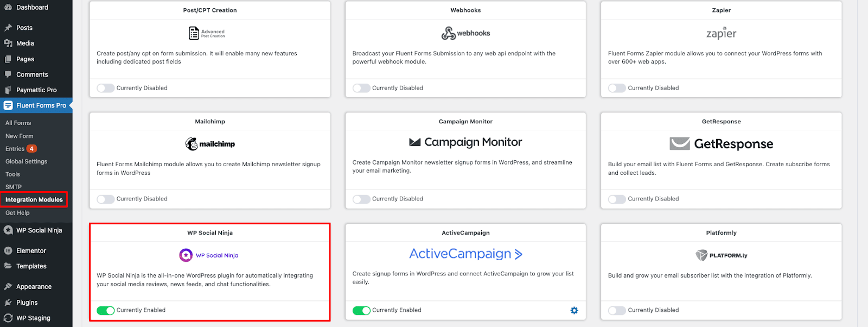Click the WP Social Ninja sidebar icon
The height and width of the screenshot is (327, 868).
8,230
